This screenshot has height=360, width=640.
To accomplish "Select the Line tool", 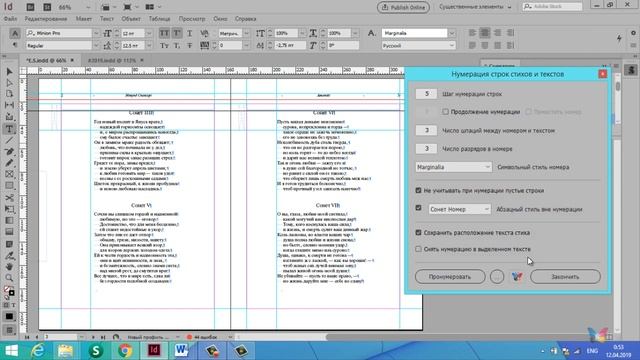I will tap(9, 140).
